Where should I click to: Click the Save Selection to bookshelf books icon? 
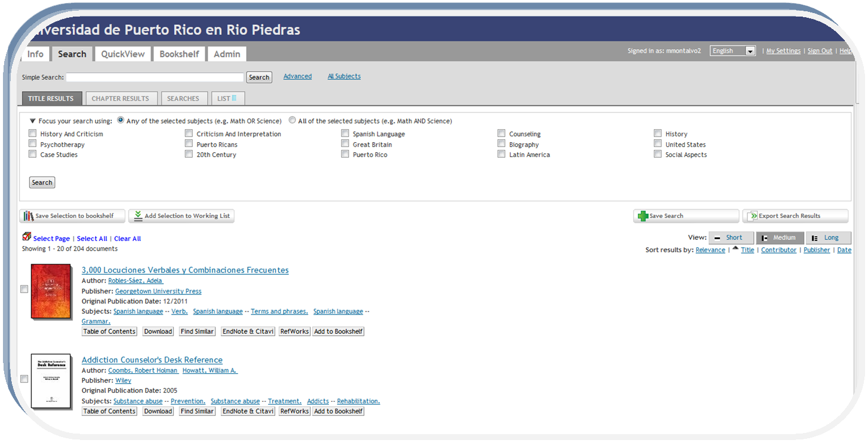tap(28, 216)
